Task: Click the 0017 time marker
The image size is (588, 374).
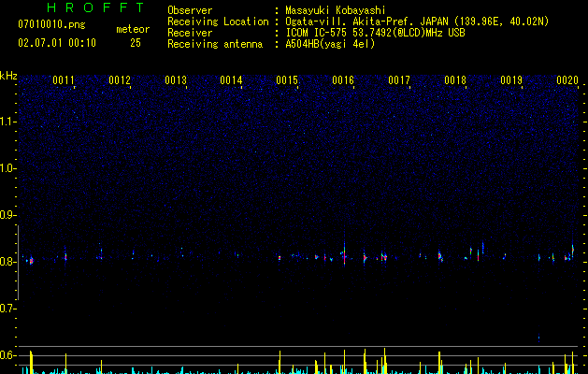Action: [x=399, y=80]
